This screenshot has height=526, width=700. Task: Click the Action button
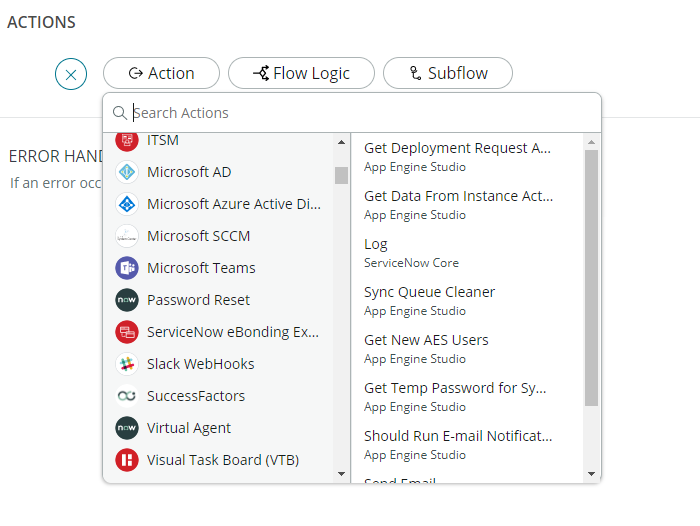[x=161, y=73]
